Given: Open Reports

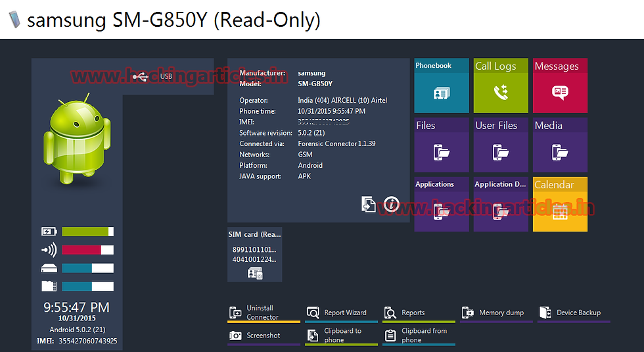Looking at the screenshot, I should click(419, 313).
